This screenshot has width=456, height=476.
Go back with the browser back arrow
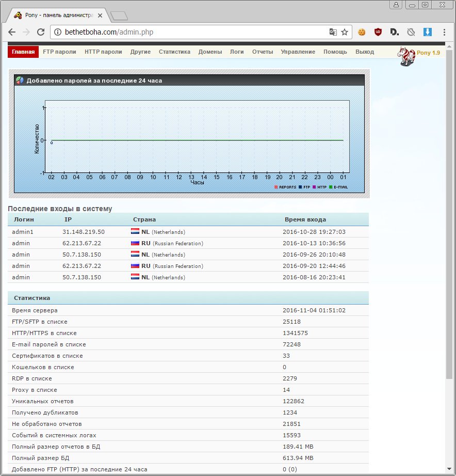tap(11, 32)
